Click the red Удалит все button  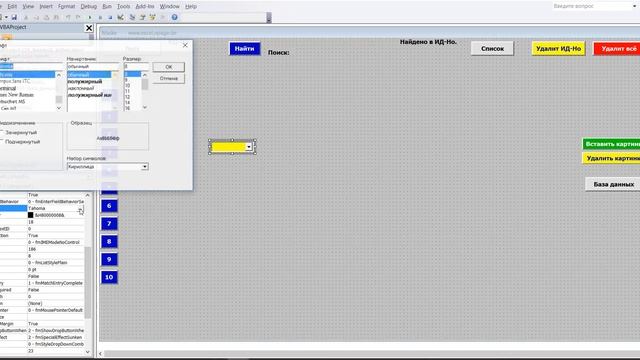617,49
